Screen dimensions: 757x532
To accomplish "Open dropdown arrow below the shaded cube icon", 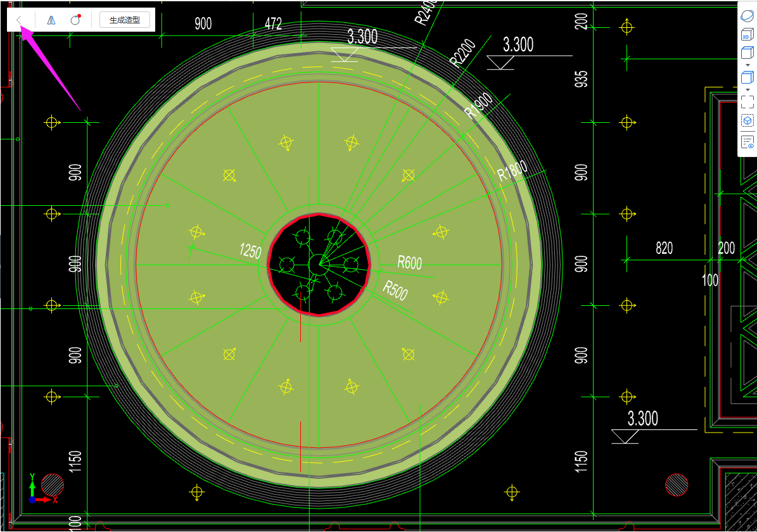I will 747,90.
